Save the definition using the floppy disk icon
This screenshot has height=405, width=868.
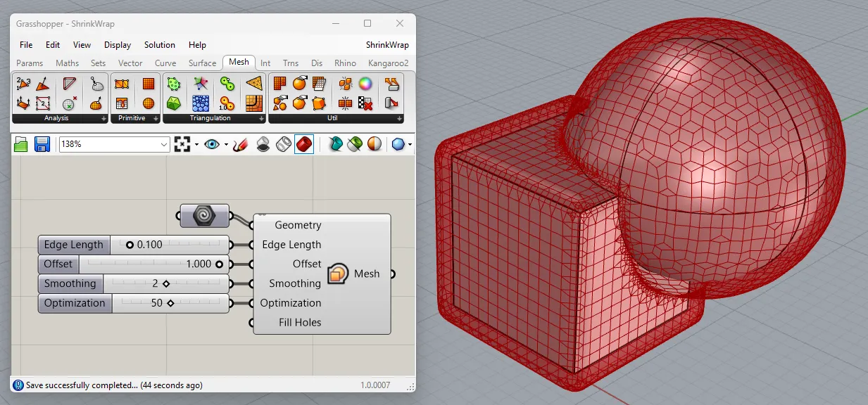41,144
